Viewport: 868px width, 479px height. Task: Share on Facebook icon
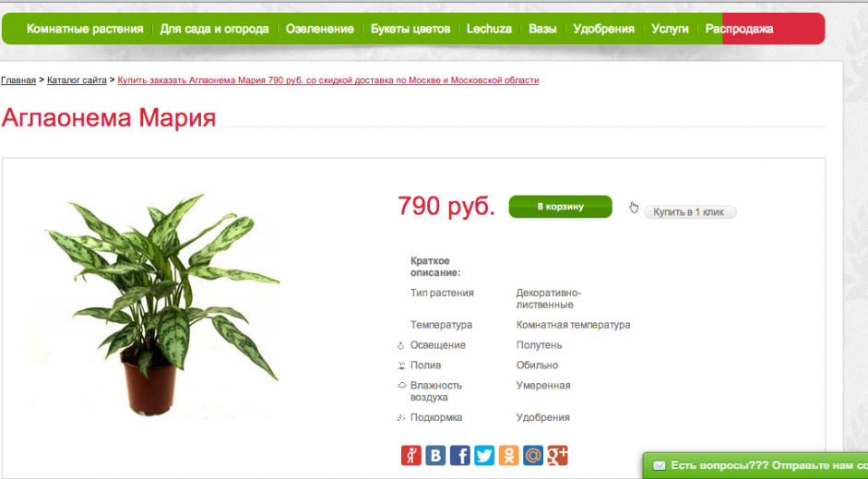tap(459, 456)
